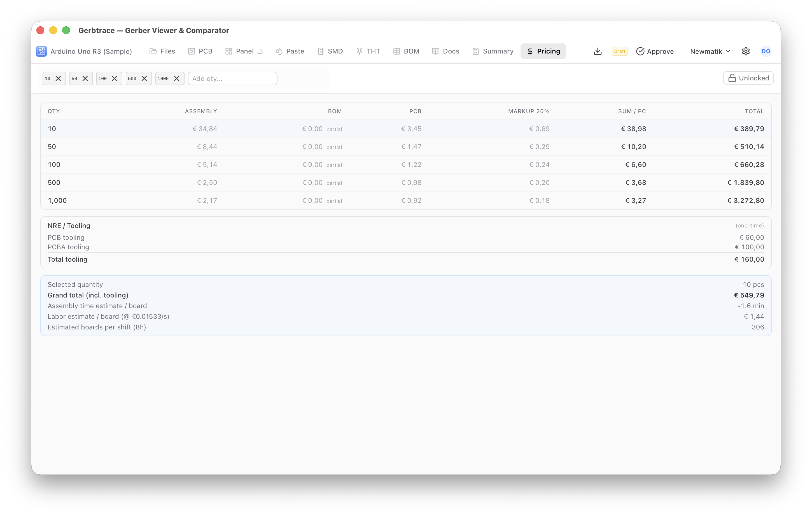This screenshot has width=812, height=516.
Task: Click the MARKUP 20% column header
Action: click(529, 111)
